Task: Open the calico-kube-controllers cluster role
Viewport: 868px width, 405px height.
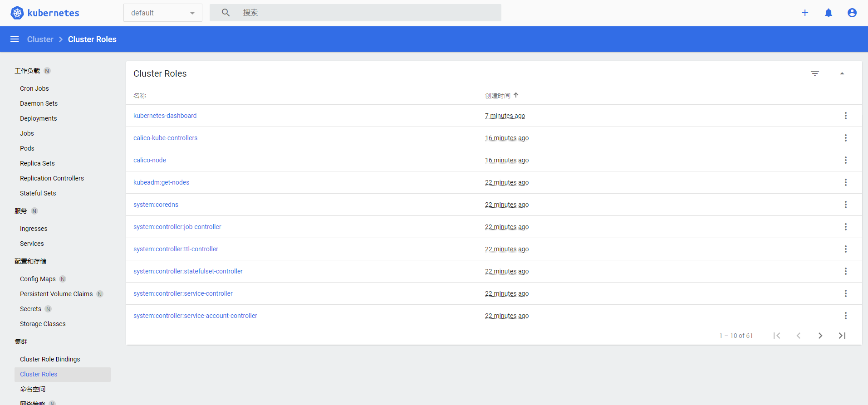Action: point(166,138)
